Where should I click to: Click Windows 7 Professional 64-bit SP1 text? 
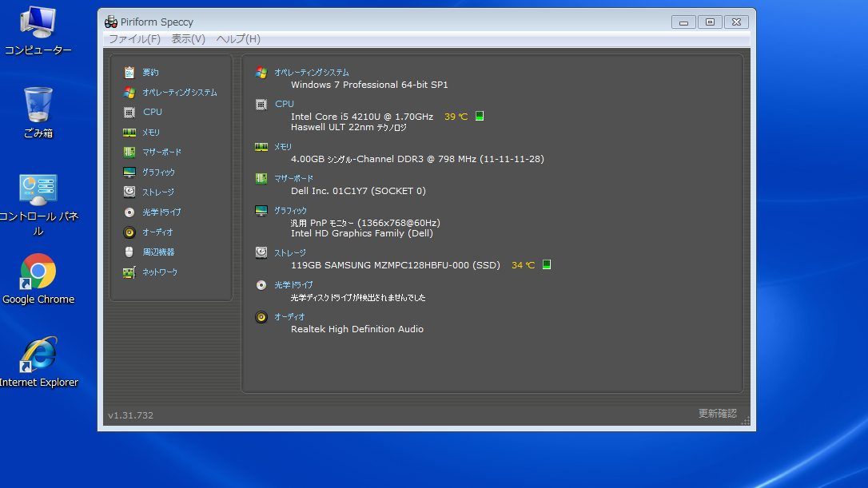pyautogui.click(x=369, y=85)
